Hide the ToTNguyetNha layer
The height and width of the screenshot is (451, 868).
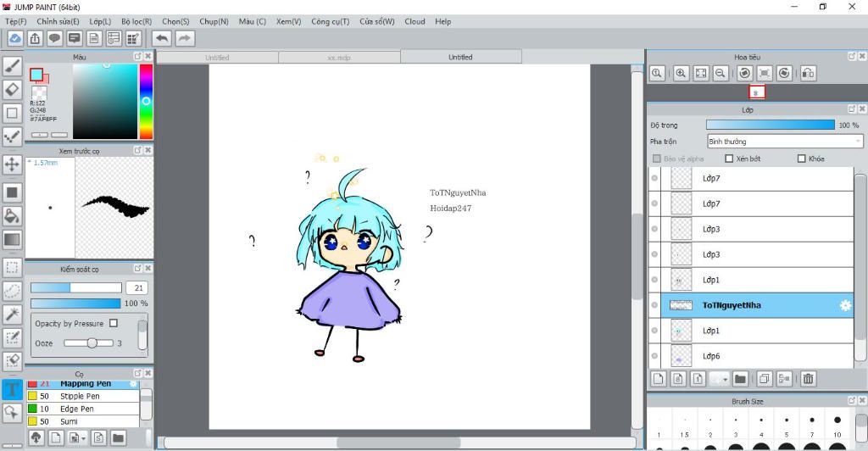pos(654,305)
